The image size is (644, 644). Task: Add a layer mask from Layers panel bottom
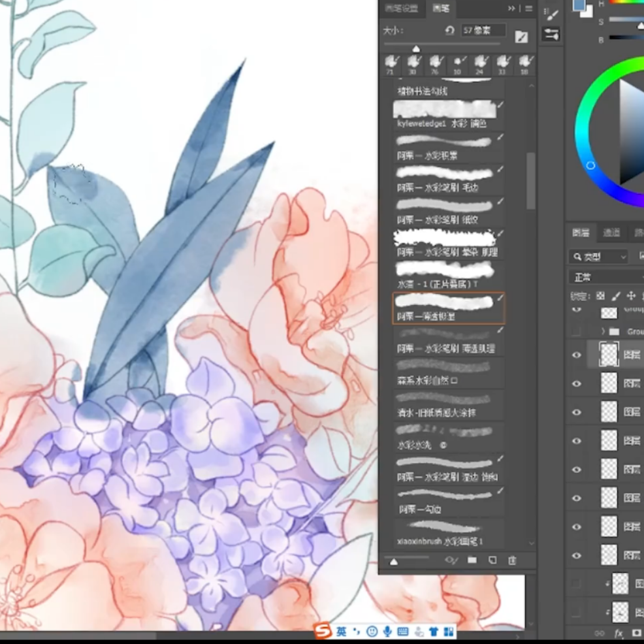pyautogui.click(x=637, y=633)
